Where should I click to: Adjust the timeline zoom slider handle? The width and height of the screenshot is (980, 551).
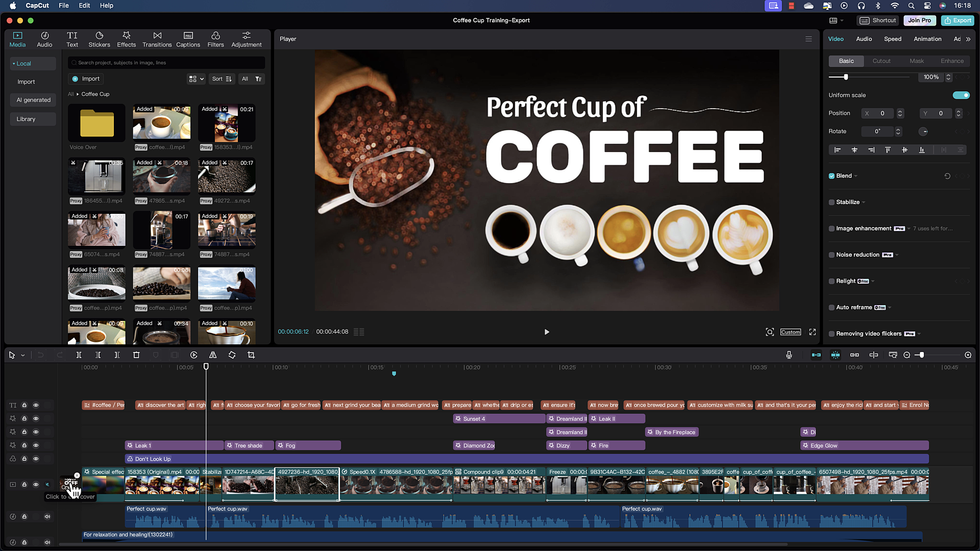(x=922, y=355)
